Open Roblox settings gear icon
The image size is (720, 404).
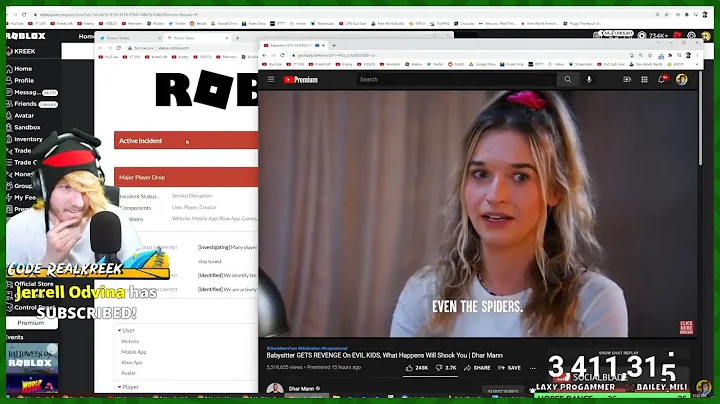[x=691, y=35]
